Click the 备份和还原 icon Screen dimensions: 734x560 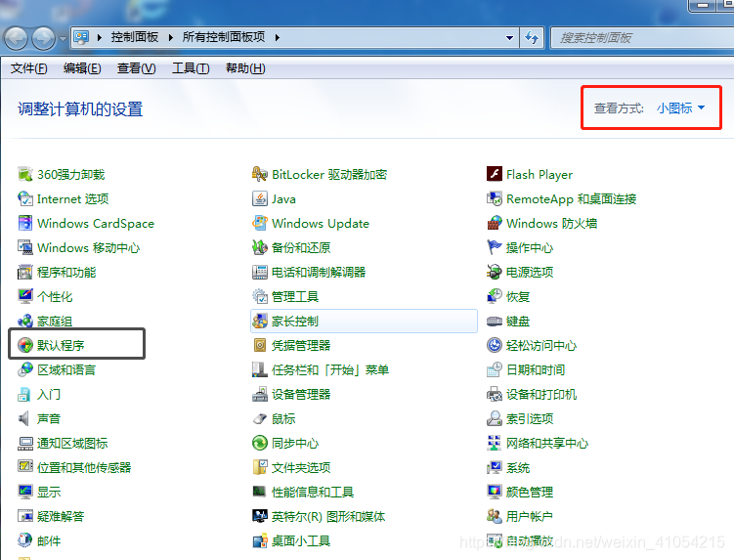point(260,247)
